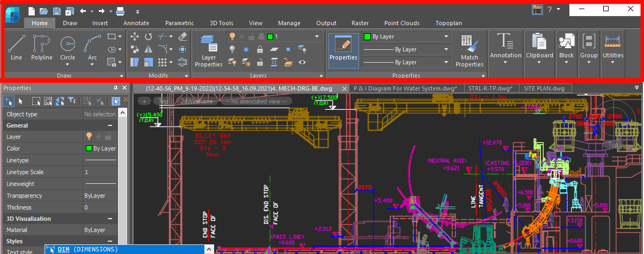Click the New document icon

pyautogui.click(x=32, y=10)
